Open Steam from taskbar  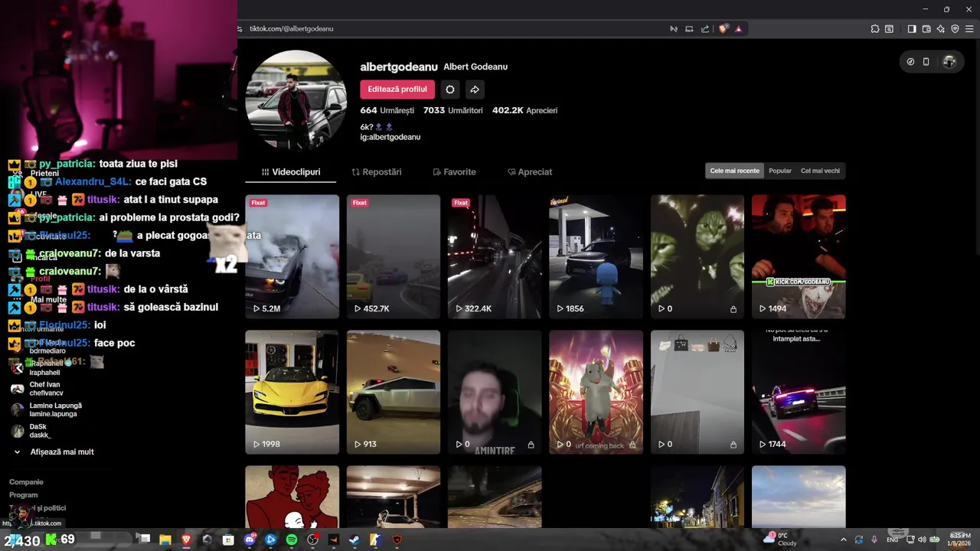pyautogui.click(x=354, y=540)
